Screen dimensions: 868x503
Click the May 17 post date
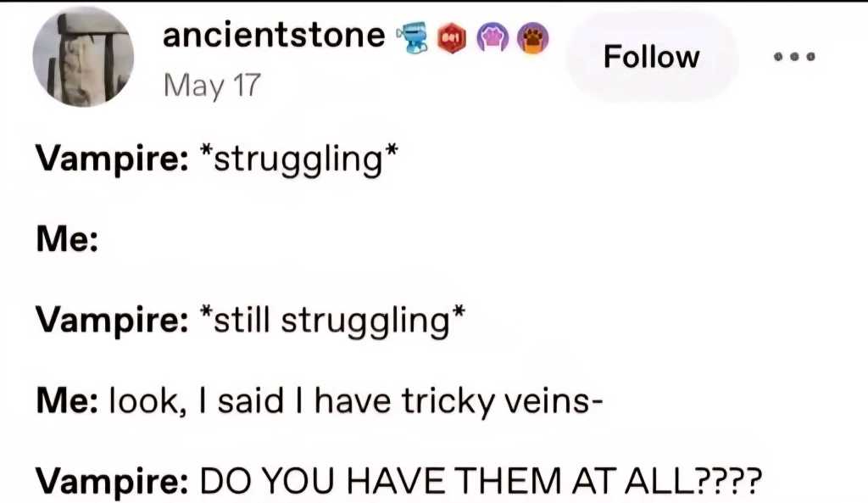click(212, 85)
